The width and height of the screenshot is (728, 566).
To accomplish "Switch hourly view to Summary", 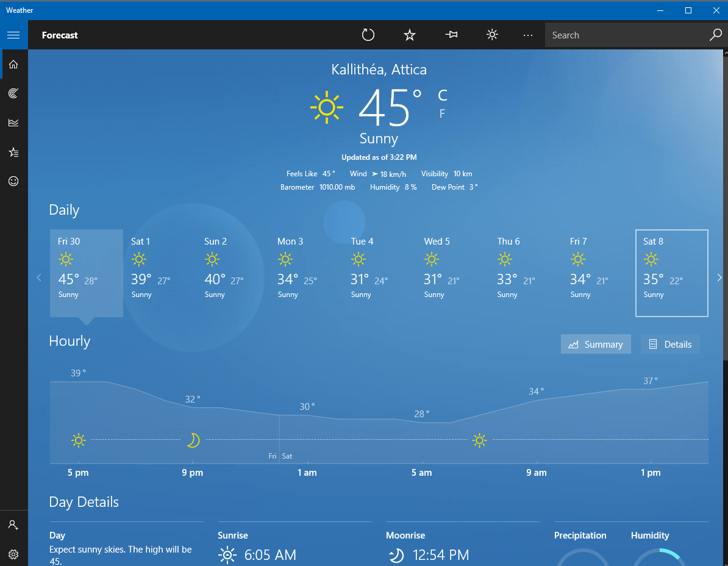I will click(596, 344).
